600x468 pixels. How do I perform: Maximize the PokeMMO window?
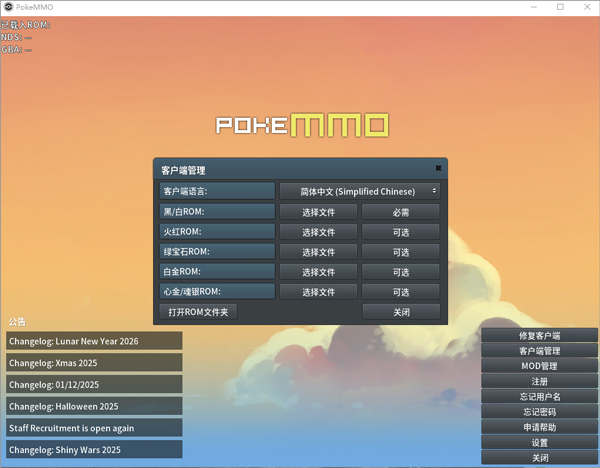click(560, 7)
